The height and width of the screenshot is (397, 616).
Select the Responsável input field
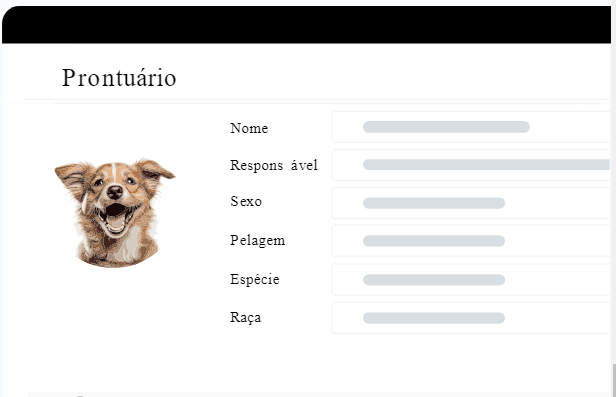coord(471,165)
